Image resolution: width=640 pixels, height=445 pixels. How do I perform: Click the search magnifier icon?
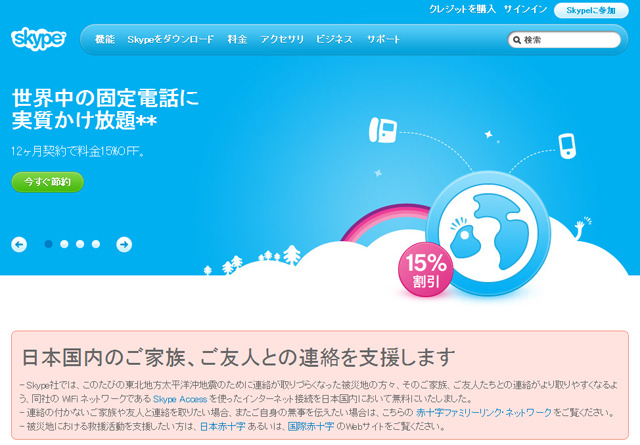[x=517, y=40]
